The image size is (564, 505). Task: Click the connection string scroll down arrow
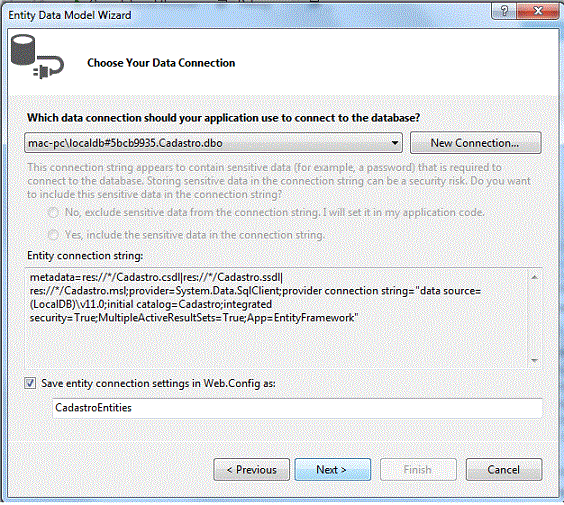[x=535, y=360]
